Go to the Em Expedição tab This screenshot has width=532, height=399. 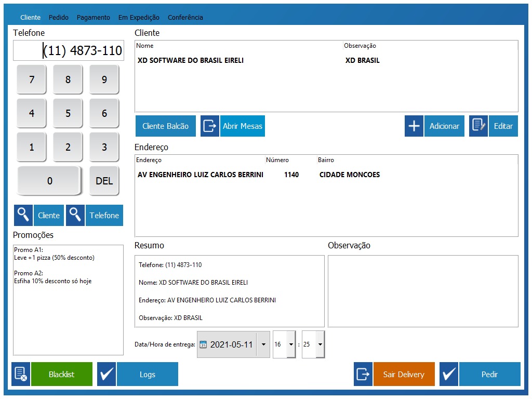139,17
